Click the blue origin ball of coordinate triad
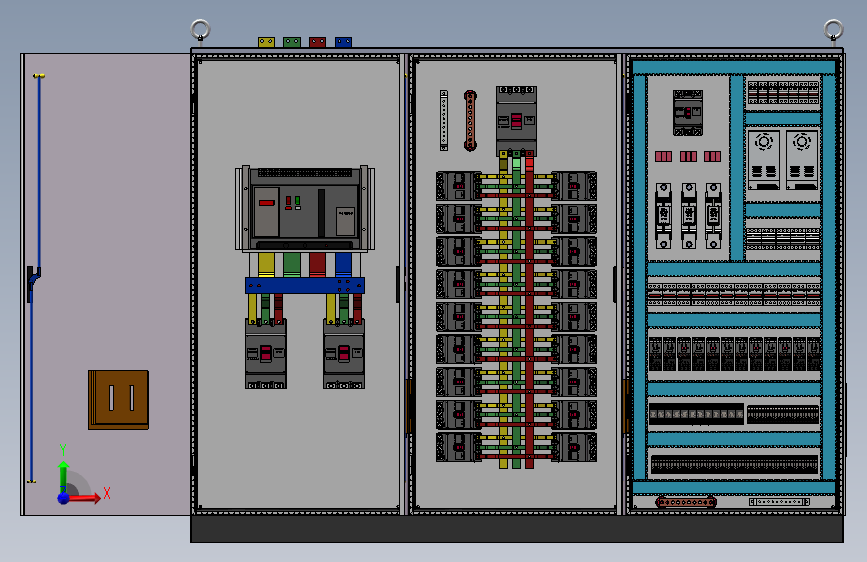The height and width of the screenshot is (562, 867). pos(64,498)
